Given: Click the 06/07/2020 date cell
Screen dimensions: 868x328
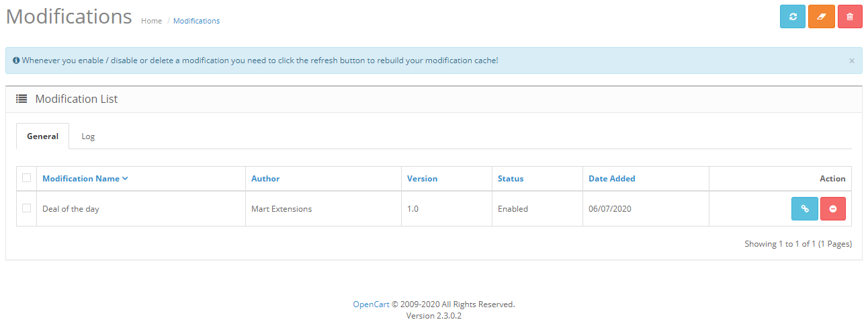Looking at the screenshot, I should point(646,209).
